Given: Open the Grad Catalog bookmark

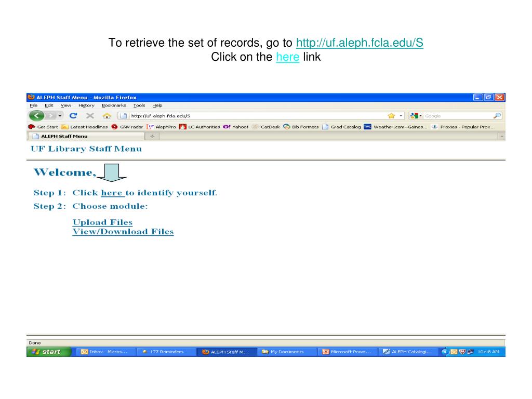Looking at the screenshot, I should pyautogui.click(x=341, y=127).
